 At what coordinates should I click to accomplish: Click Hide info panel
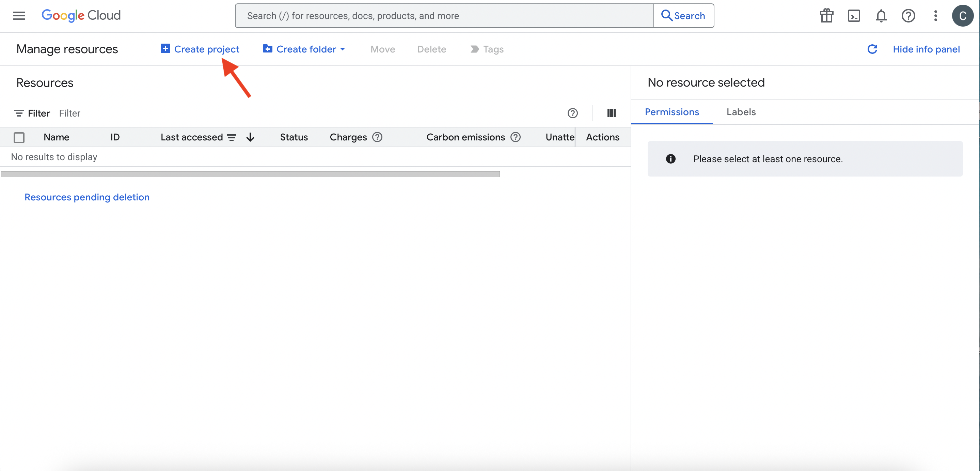coord(926,49)
